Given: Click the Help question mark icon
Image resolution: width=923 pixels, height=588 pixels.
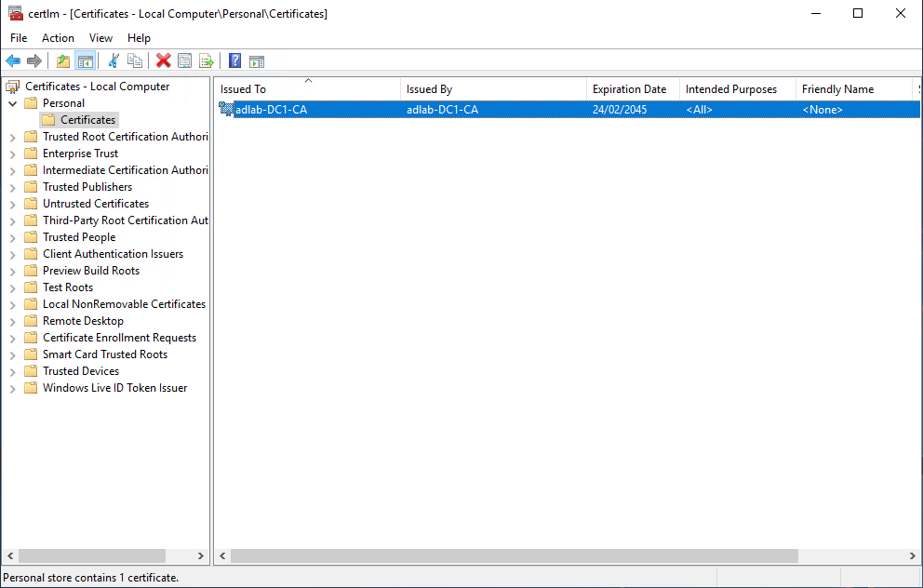Looking at the screenshot, I should [234, 60].
